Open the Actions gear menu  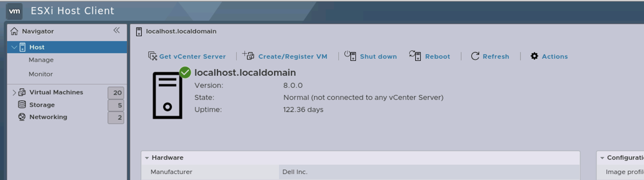pyautogui.click(x=534, y=56)
